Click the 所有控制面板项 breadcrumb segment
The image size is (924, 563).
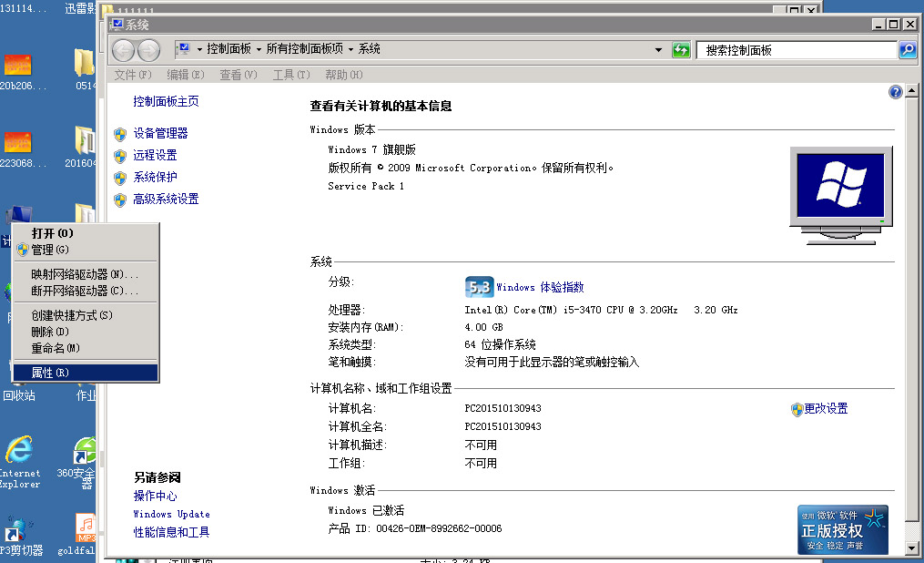coord(304,49)
